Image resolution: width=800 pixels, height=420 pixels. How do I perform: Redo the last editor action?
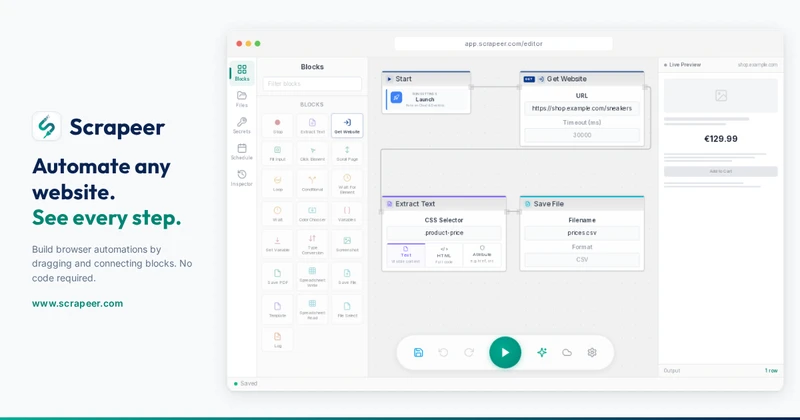click(x=469, y=353)
